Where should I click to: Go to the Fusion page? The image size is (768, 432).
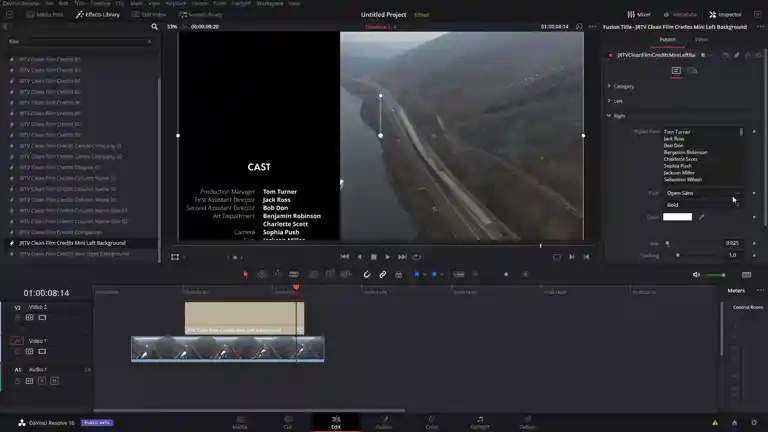(x=384, y=422)
